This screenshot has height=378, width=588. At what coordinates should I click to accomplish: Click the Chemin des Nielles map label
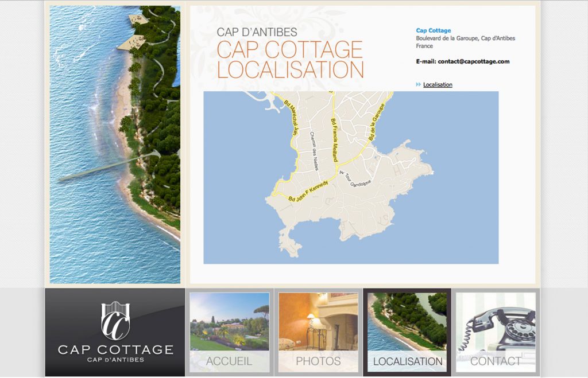point(314,150)
